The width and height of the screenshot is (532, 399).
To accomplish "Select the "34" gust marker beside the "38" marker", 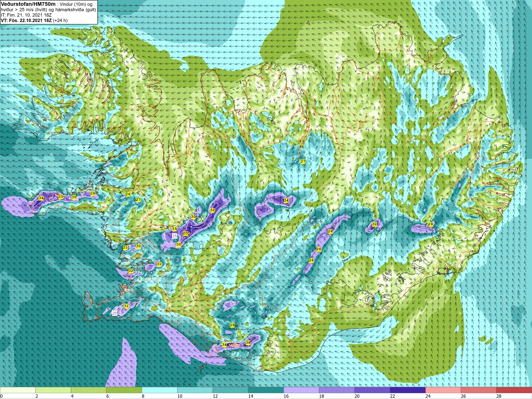I will click(224, 345).
